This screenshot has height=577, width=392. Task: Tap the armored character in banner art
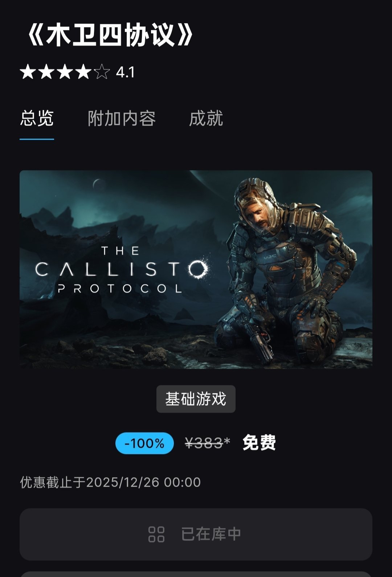tap(287, 270)
